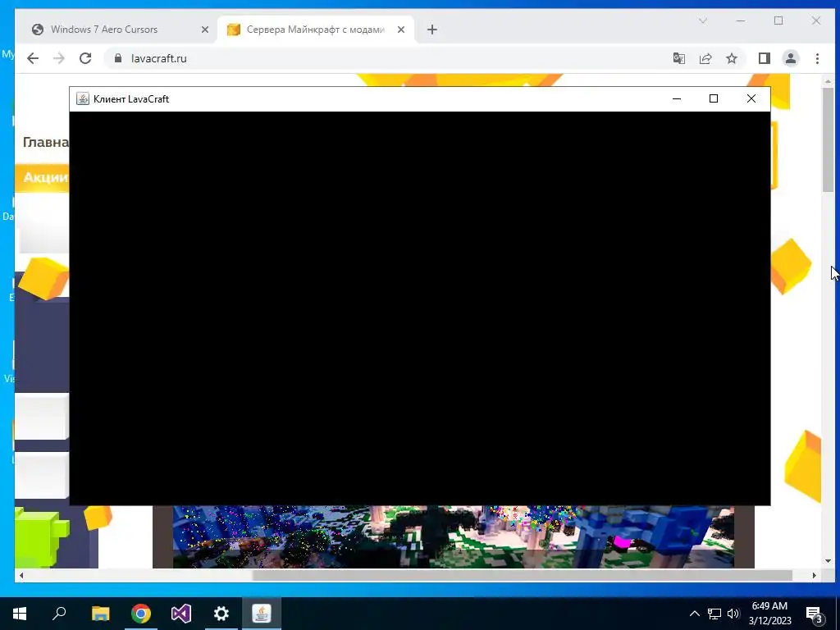Close the Сервера Майнкрафт tab
This screenshot has width=840, height=630.
pos(400,30)
